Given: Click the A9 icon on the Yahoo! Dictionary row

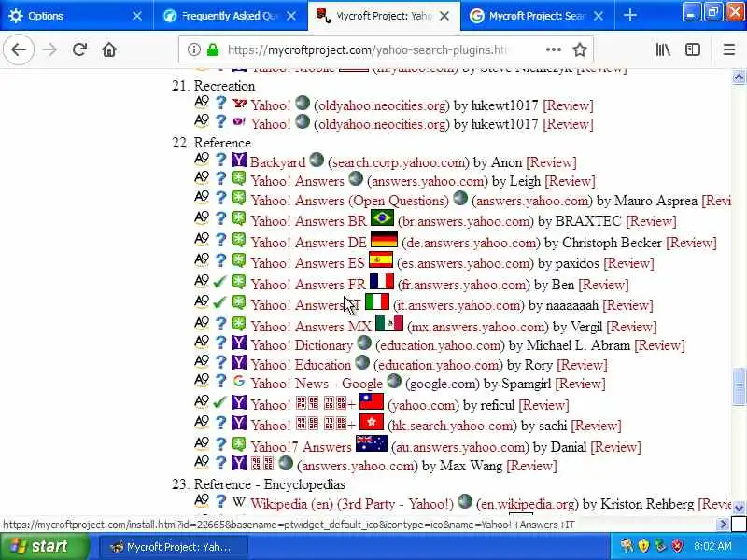Looking at the screenshot, I should point(202,343).
